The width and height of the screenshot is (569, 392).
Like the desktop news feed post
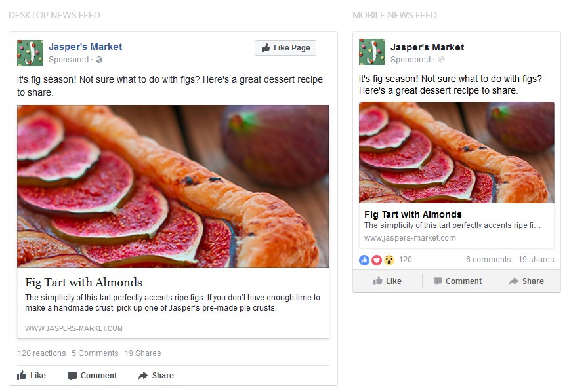[x=32, y=376]
